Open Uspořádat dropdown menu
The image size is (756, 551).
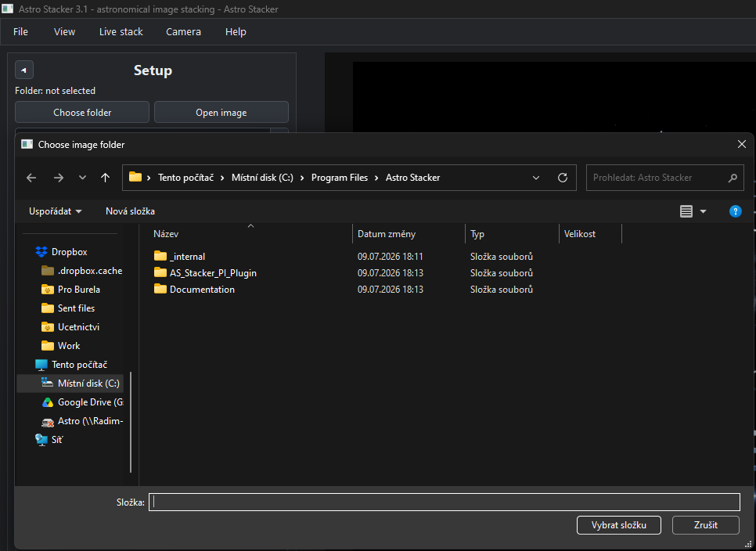(55, 211)
